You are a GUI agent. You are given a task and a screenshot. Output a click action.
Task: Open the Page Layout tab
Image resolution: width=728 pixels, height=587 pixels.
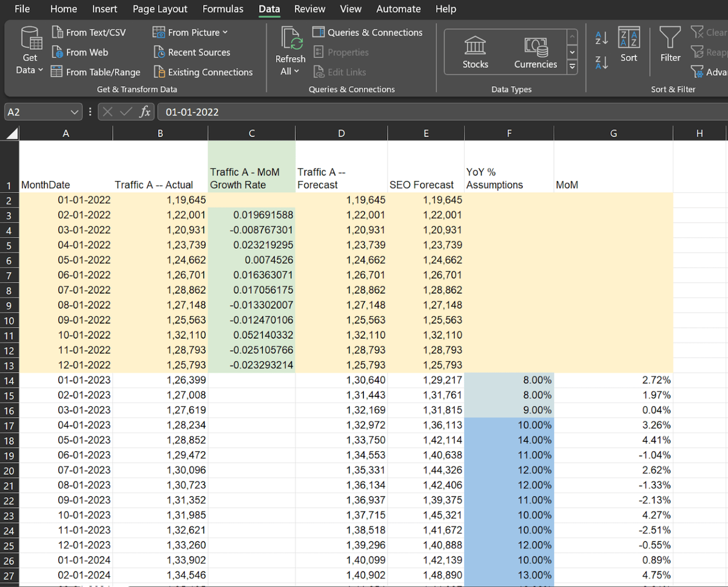click(x=160, y=9)
